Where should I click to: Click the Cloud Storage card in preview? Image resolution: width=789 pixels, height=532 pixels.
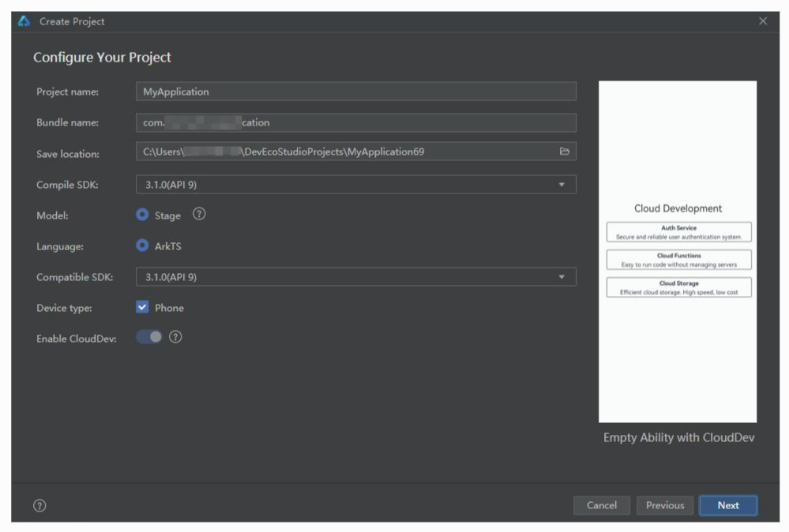(678, 287)
